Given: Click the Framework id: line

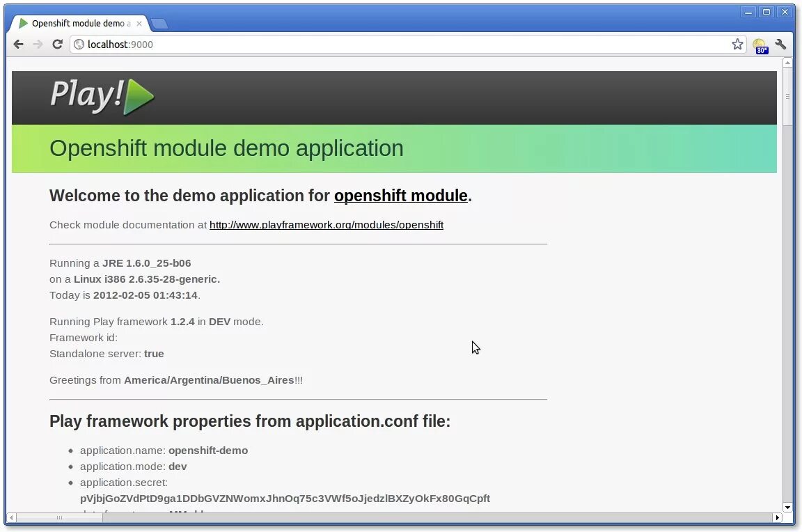Looking at the screenshot, I should (x=84, y=338).
